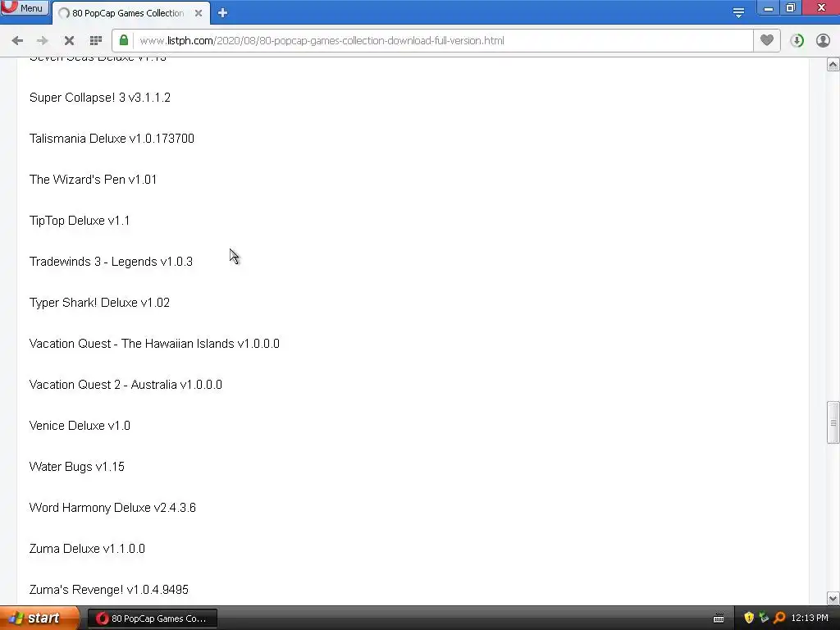Minimize the Opera browser window
This screenshot has height=630, width=840.
point(768,8)
